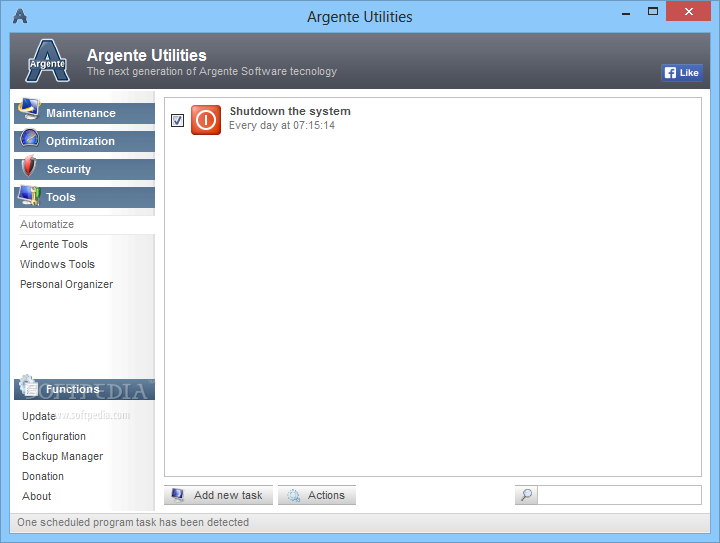Click the Argente logo in the header

(x=47, y=61)
